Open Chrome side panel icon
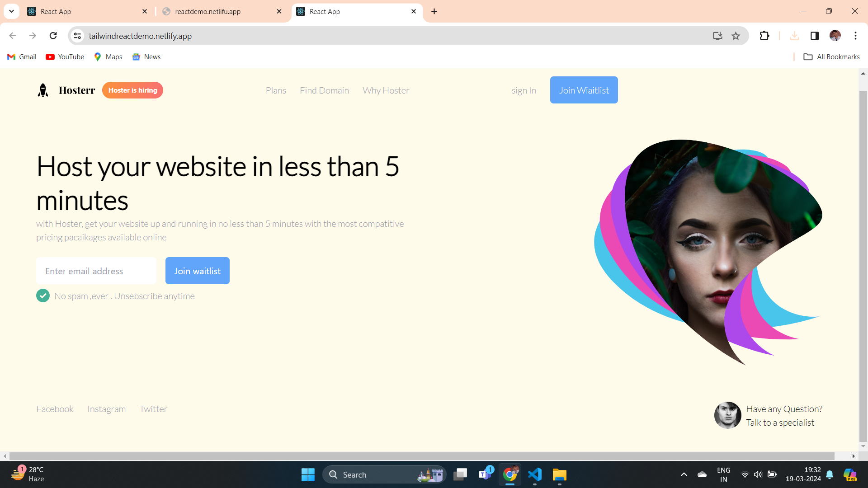The height and width of the screenshot is (488, 868). coord(814,36)
